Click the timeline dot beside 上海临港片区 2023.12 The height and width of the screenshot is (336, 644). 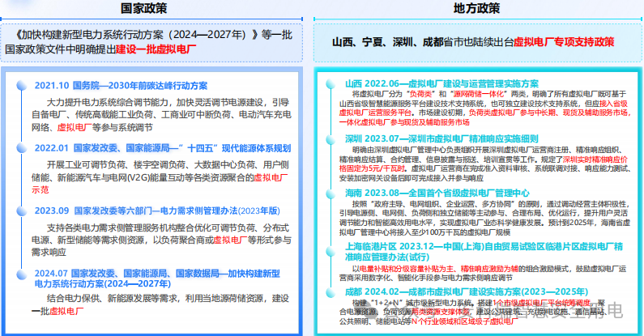tap(331, 251)
